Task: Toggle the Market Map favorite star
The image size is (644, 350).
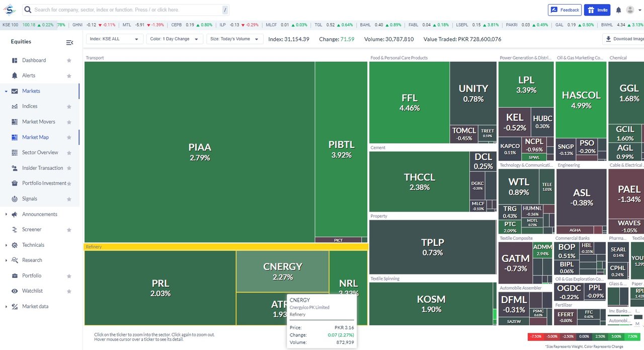Action: coord(69,137)
